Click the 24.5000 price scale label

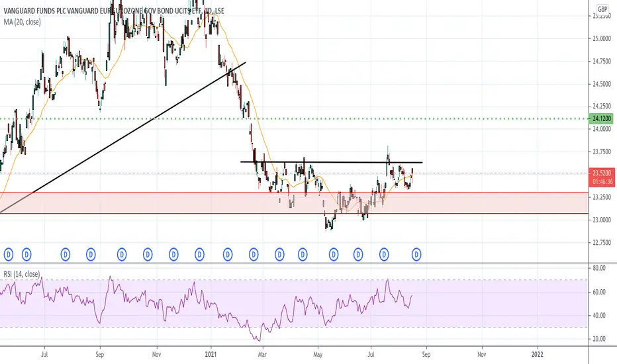point(602,84)
